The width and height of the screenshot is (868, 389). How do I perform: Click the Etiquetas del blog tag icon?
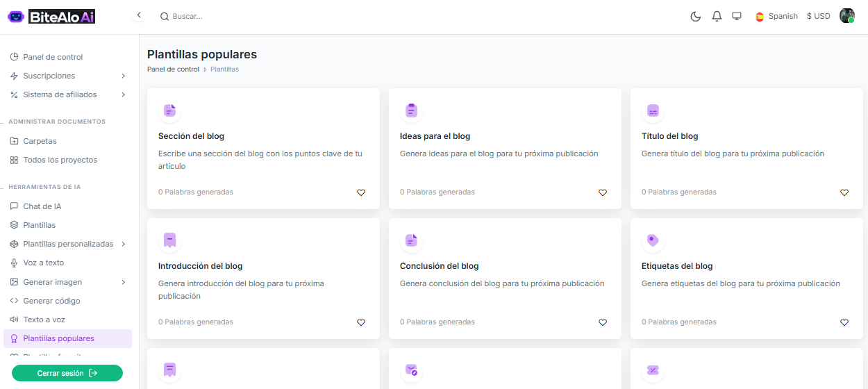pyautogui.click(x=653, y=240)
